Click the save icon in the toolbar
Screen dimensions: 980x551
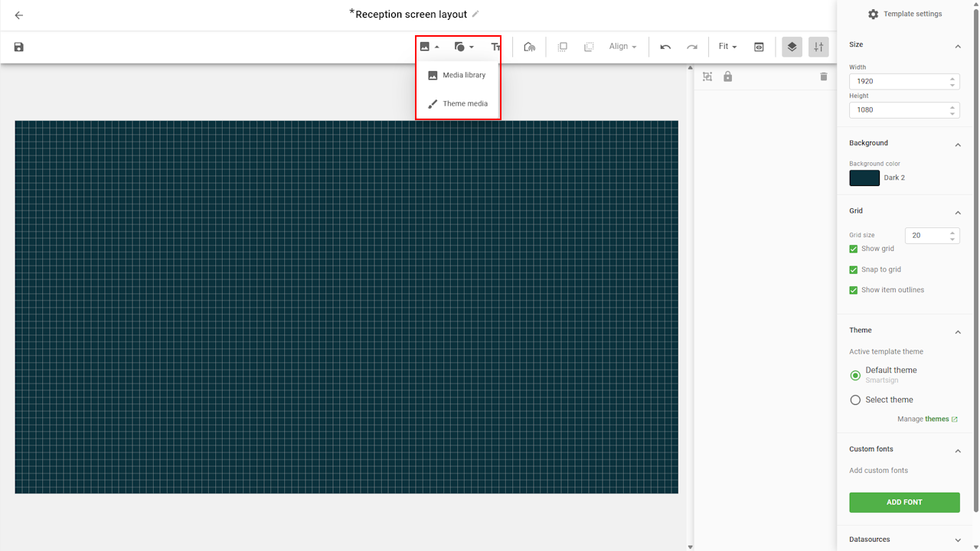point(19,47)
